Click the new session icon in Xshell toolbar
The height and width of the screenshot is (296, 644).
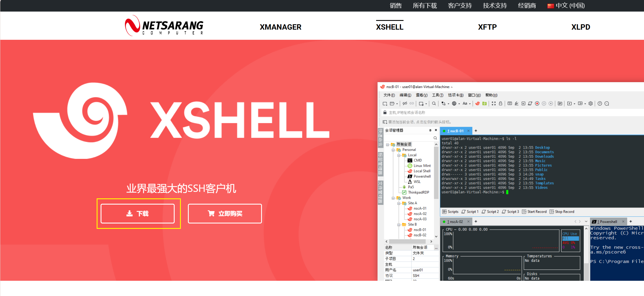[x=385, y=104]
